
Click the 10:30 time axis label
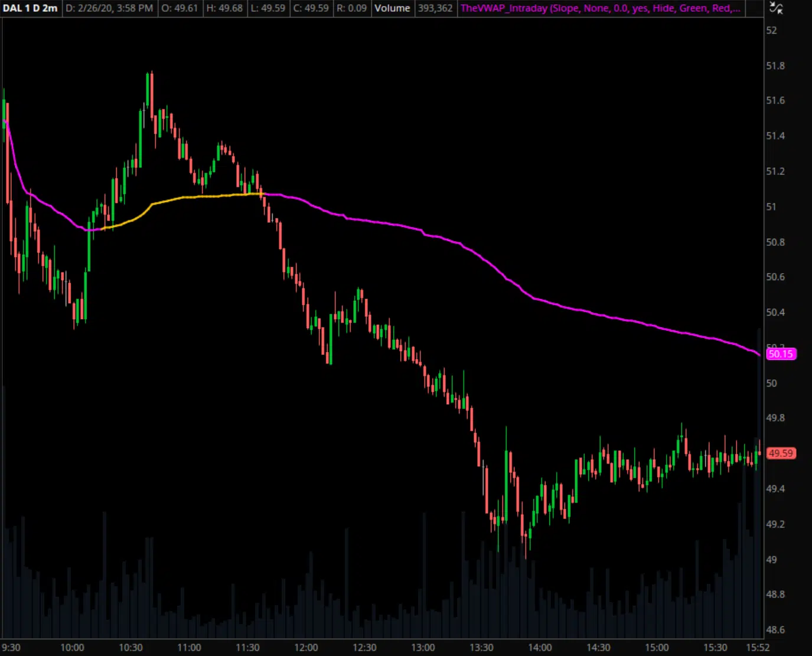pyautogui.click(x=131, y=647)
